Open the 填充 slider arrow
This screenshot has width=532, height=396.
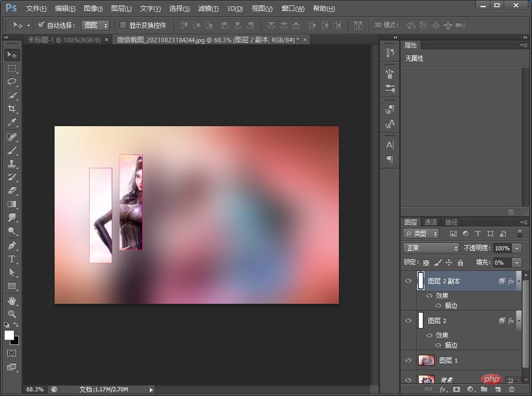517,262
